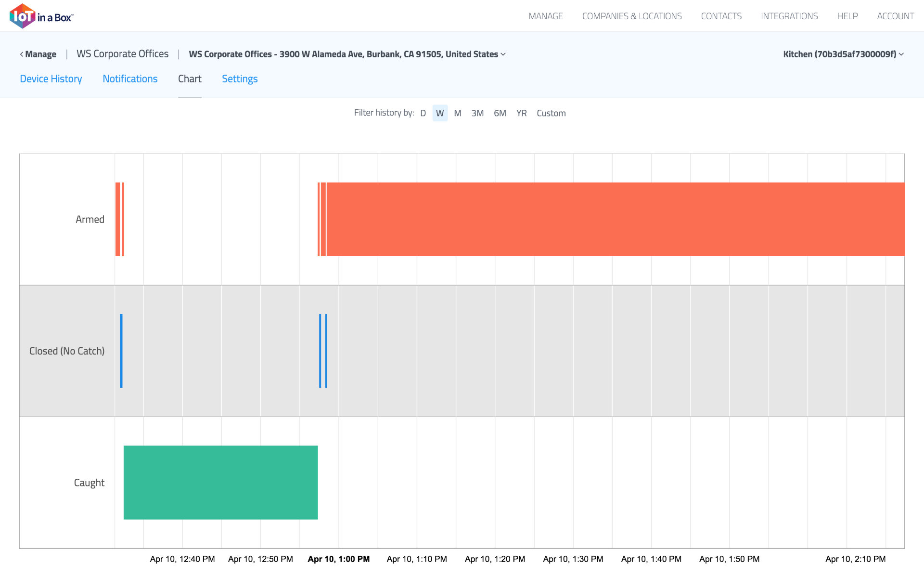Screen dimensions: 924x578
Task: Expand the Kitchen device dropdown
Action: (843, 54)
